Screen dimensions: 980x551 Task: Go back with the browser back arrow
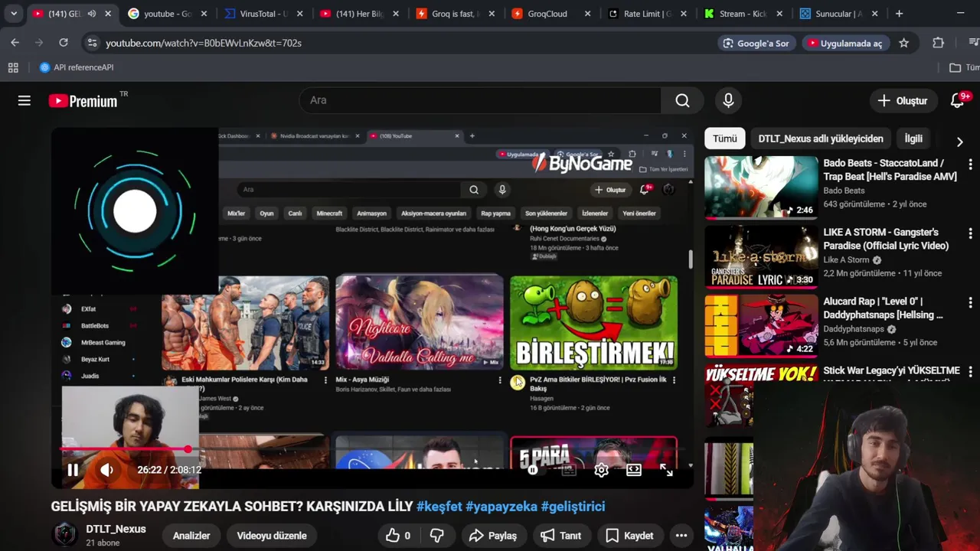point(15,43)
